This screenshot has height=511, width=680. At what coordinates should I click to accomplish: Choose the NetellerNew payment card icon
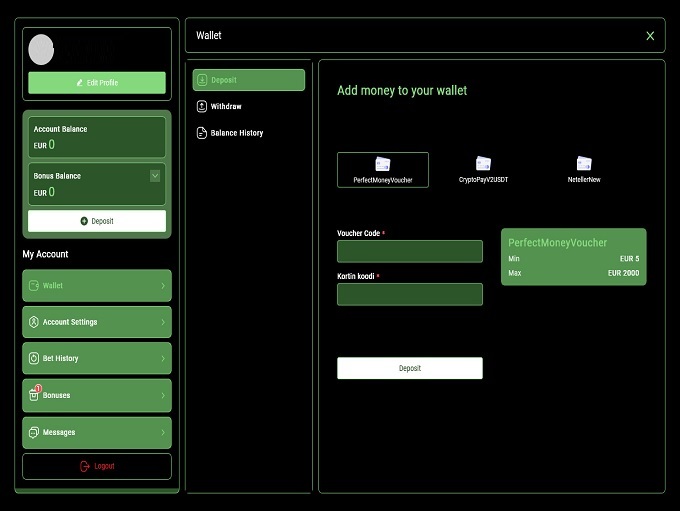click(584, 163)
